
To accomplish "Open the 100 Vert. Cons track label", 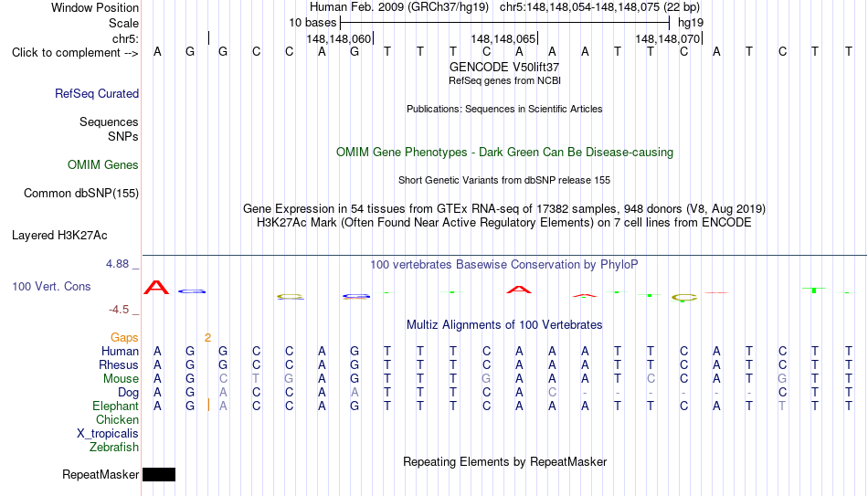I will coord(51,286).
